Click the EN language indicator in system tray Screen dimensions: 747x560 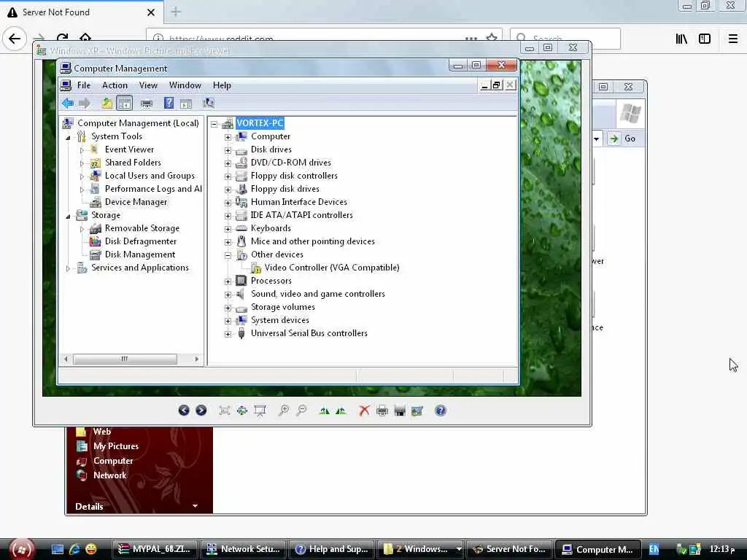click(x=654, y=549)
